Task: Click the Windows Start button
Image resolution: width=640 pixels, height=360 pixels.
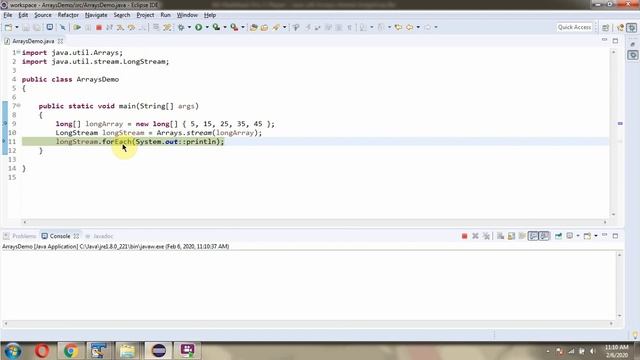Action: click(13, 351)
